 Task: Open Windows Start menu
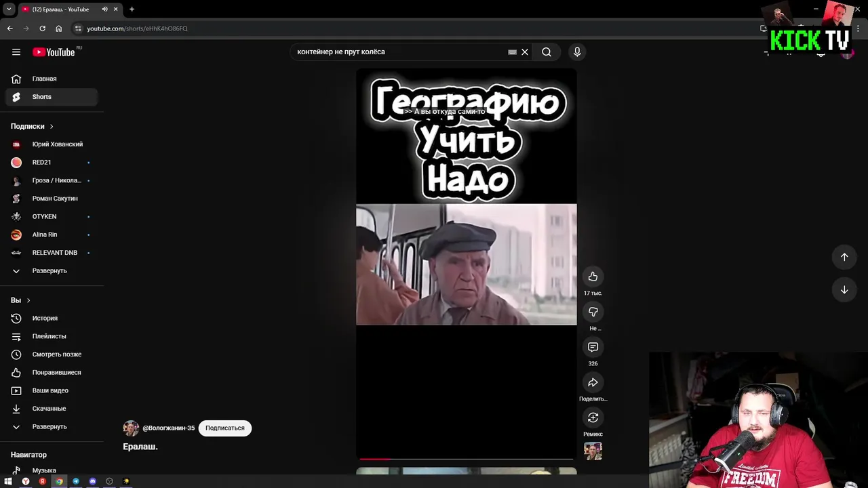[8, 481]
